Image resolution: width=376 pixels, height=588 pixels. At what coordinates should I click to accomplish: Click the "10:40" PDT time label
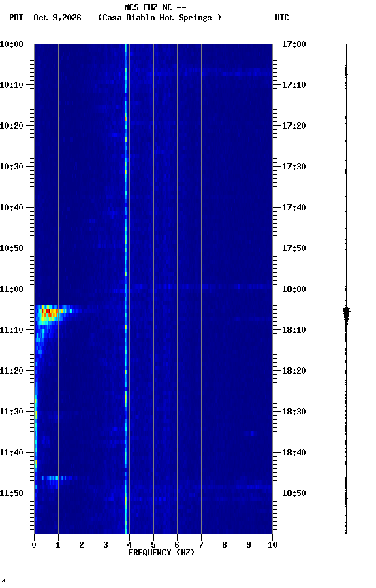pyautogui.click(x=12, y=208)
